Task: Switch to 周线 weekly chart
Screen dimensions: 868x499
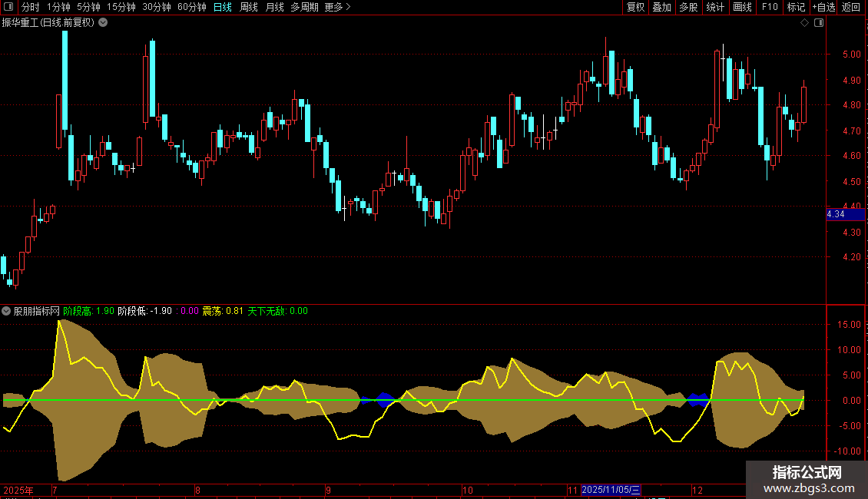Action: coord(249,7)
